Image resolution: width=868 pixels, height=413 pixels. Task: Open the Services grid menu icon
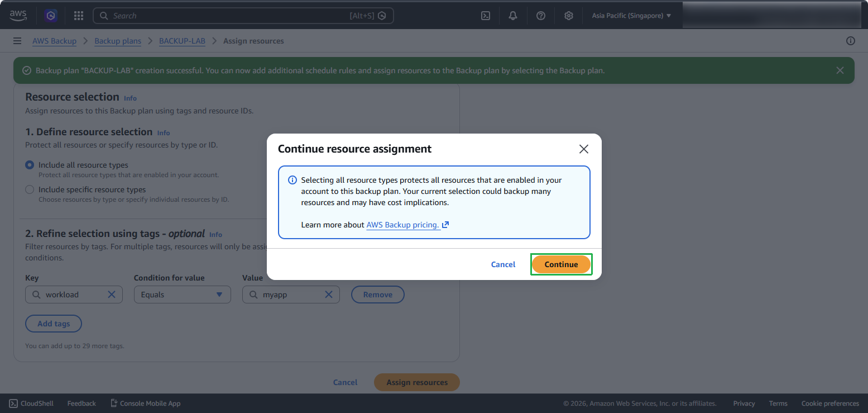[x=79, y=16]
